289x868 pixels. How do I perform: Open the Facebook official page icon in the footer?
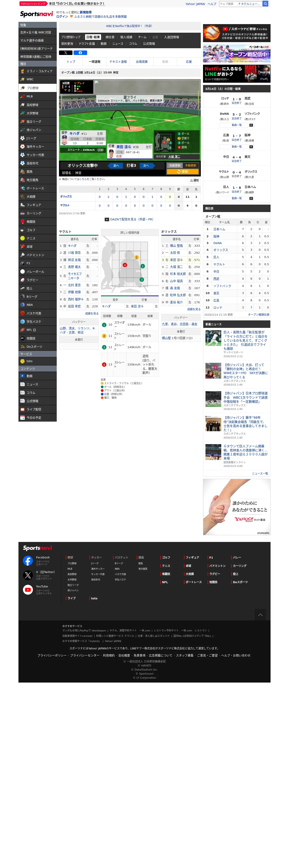(x=28, y=560)
